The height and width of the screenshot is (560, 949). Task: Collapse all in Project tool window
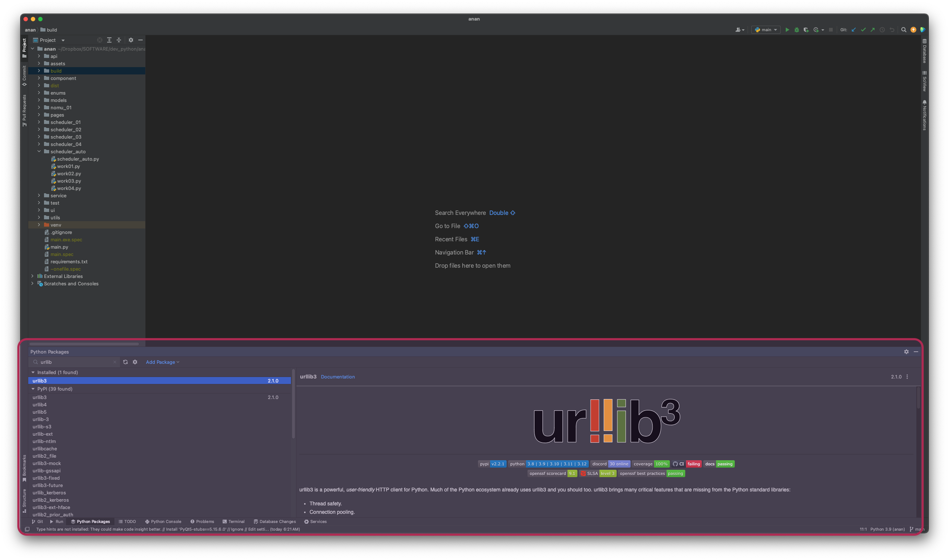tap(119, 40)
